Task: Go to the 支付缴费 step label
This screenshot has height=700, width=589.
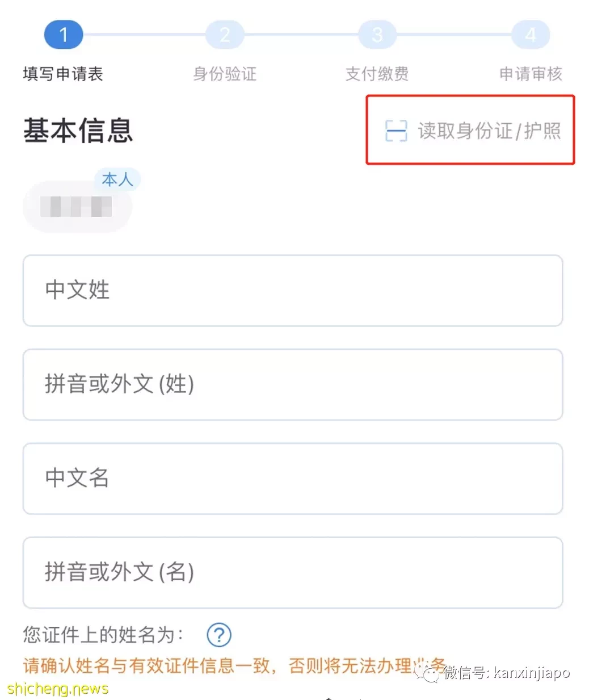Action: 377,74
